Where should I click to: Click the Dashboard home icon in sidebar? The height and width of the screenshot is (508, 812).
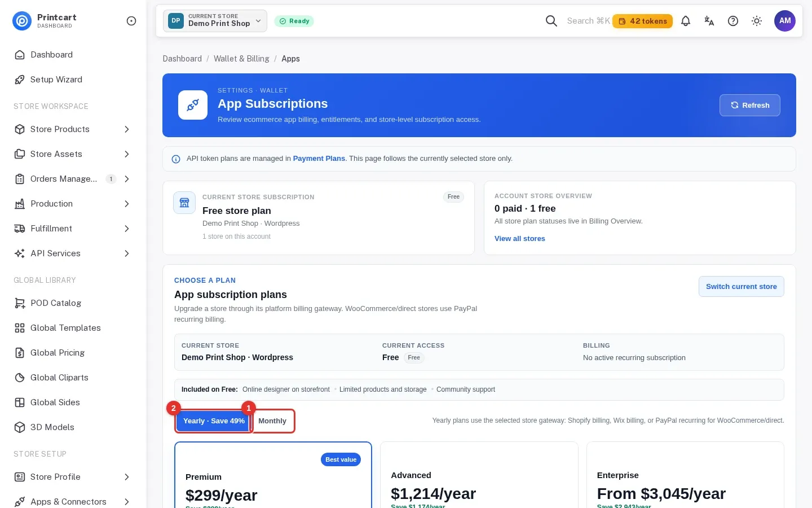(x=20, y=55)
